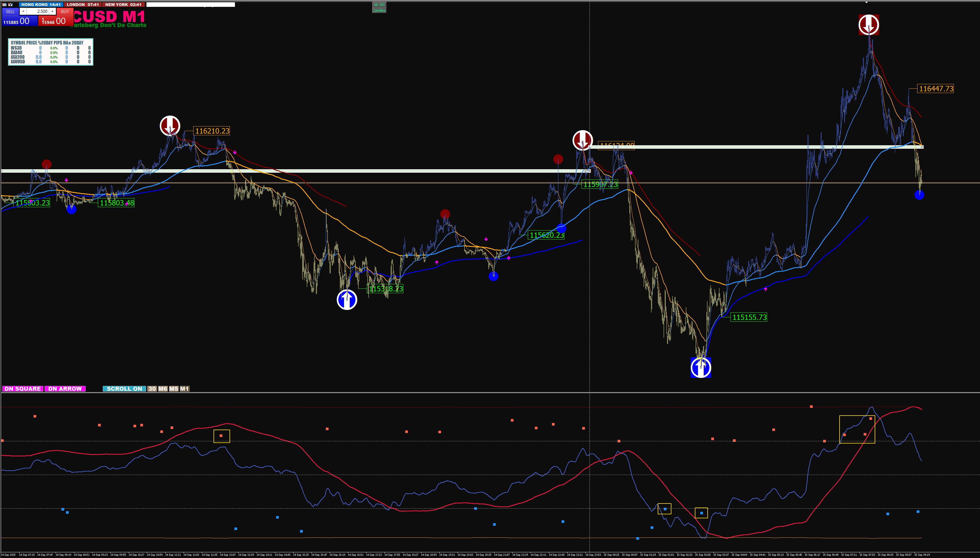Screen dimensions: 980x558
Task: Click the red BUY button
Action: pyautogui.click(x=65, y=11)
